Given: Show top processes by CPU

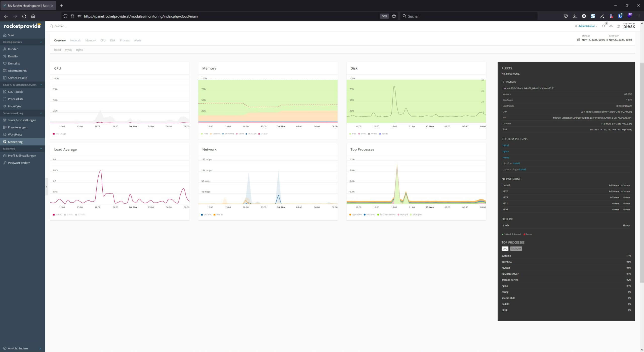Looking at the screenshot, I should [x=505, y=249].
